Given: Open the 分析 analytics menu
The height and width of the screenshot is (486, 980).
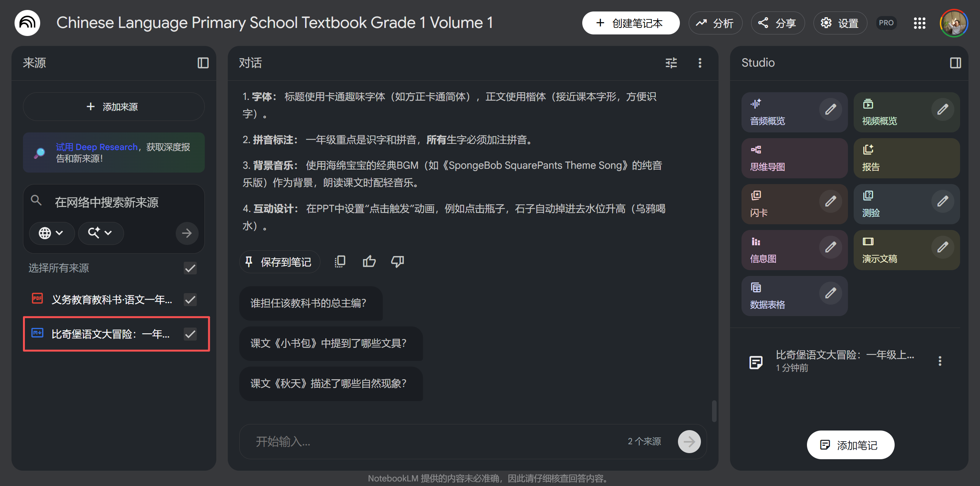Looking at the screenshot, I should pos(715,23).
